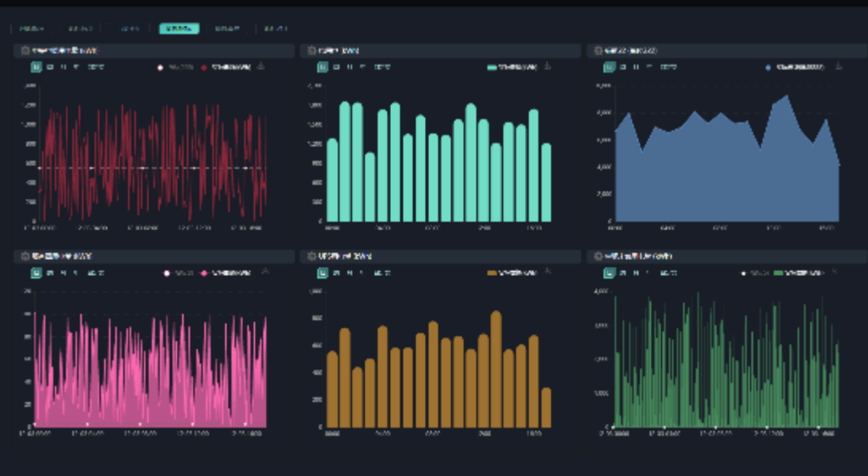The height and width of the screenshot is (476, 868).
Task: Click gear icon on the teal bar chart panel
Action: (311, 51)
